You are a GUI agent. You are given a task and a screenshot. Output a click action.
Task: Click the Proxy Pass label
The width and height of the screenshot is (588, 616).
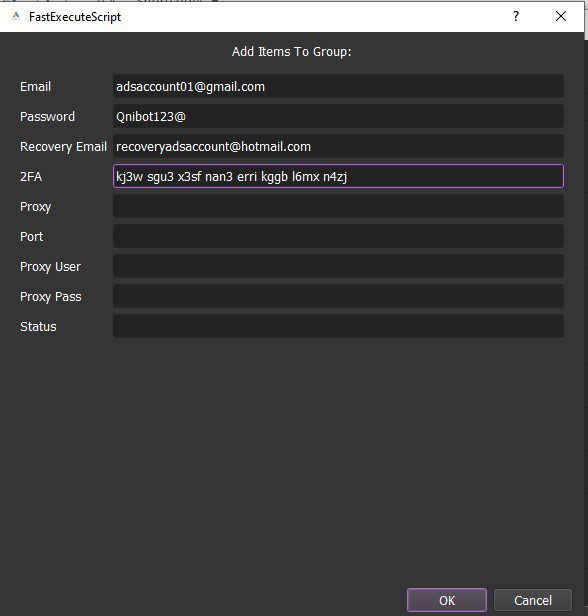click(x=51, y=297)
